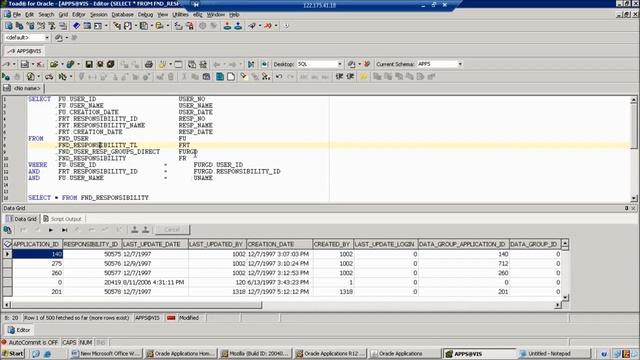
Task: Click the Print icon in editor toolbar
Action: [149, 64]
